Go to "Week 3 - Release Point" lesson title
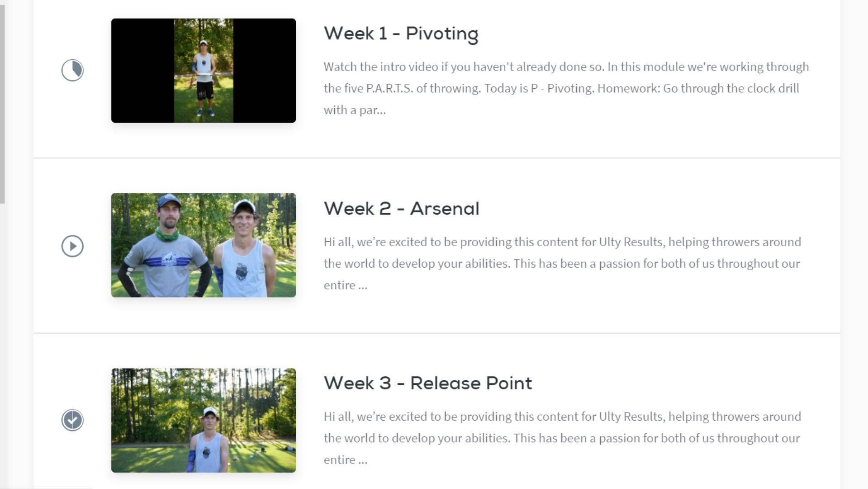Image resolution: width=868 pixels, height=489 pixels. 427,384
